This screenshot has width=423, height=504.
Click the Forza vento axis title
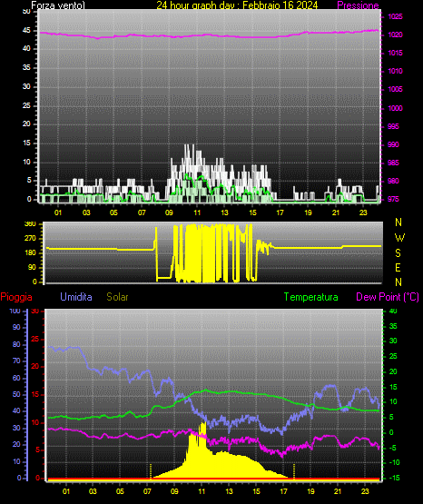pos(58,5)
